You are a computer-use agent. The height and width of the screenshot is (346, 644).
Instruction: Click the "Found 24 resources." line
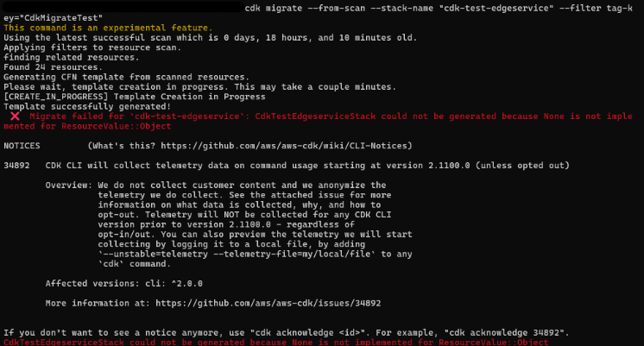(53, 67)
